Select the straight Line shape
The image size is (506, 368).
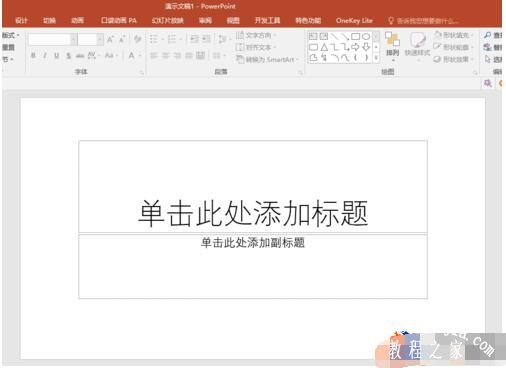[x=334, y=36]
